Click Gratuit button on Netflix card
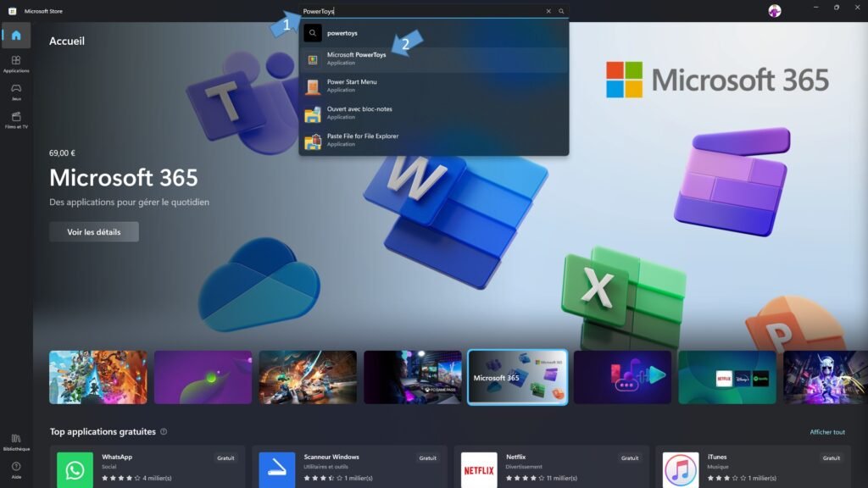This screenshot has height=488, width=868. pos(630,458)
